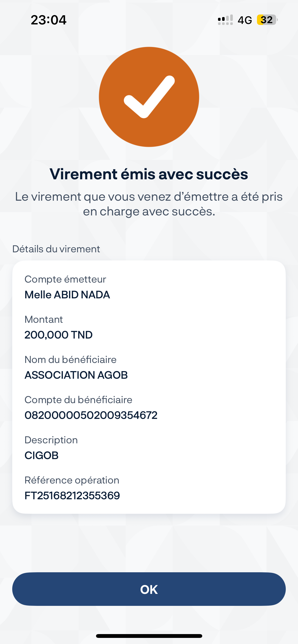Tap the "Nom du bénéficiaire" label
298x644 pixels.
[x=70, y=360]
